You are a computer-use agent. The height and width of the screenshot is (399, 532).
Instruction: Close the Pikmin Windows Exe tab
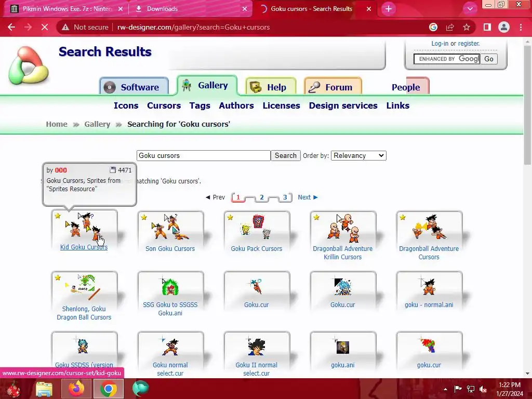click(121, 9)
